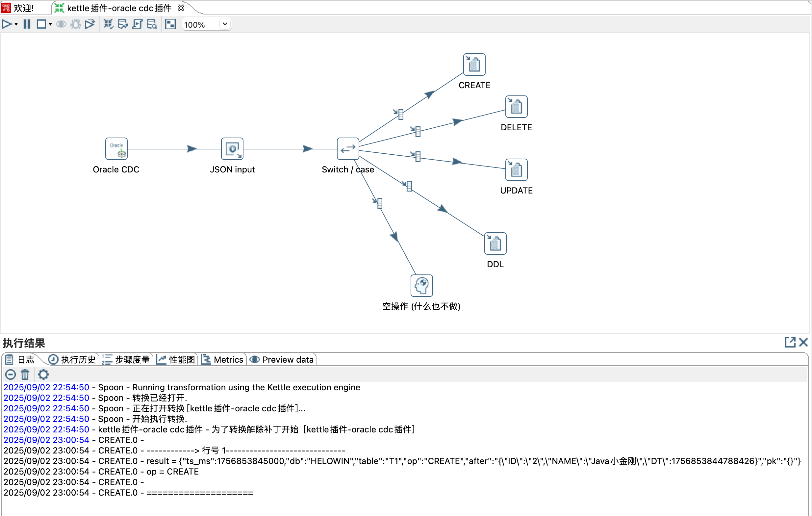
Task: Open log settings gear icon
Action: click(43, 374)
